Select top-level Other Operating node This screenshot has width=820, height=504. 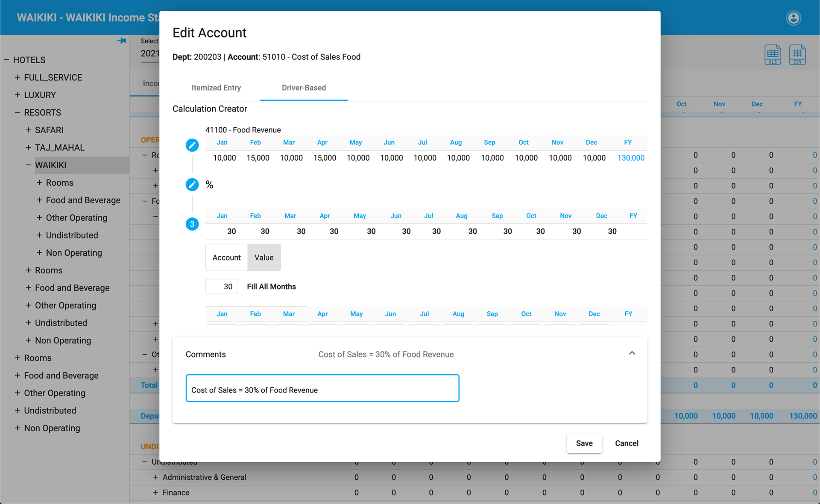tap(55, 393)
